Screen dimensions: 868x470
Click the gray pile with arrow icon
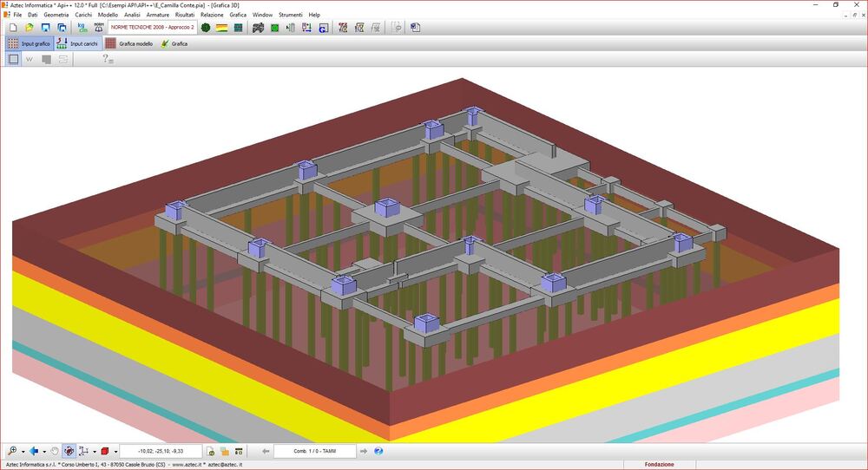click(291, 27)
